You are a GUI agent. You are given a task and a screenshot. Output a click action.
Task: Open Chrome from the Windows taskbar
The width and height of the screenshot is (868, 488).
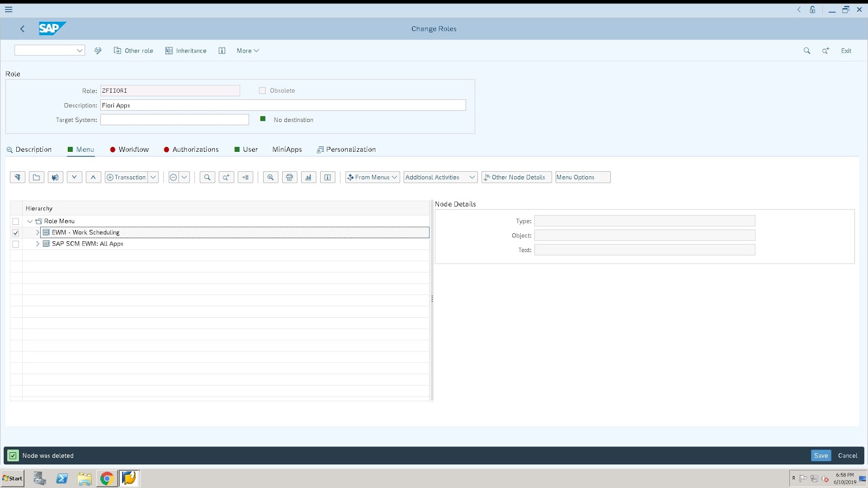[107, 478]
